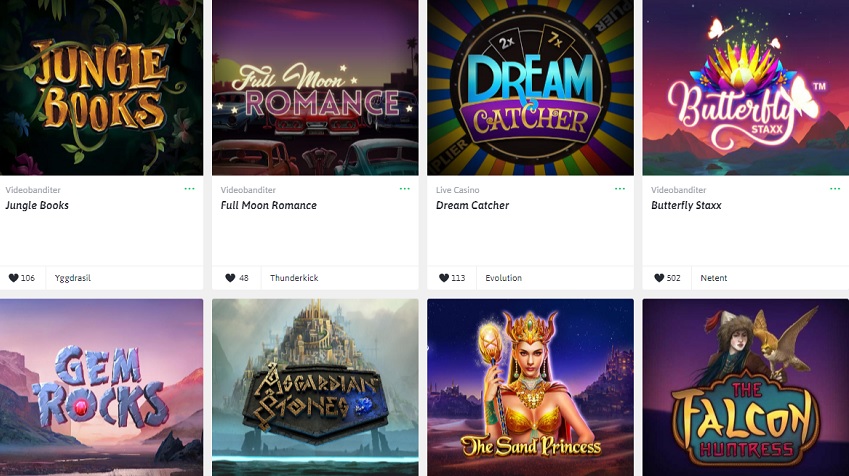Select the Yggdrasil provider label
This screenshot has height=476, width=849.
click(x=73, y=278)
